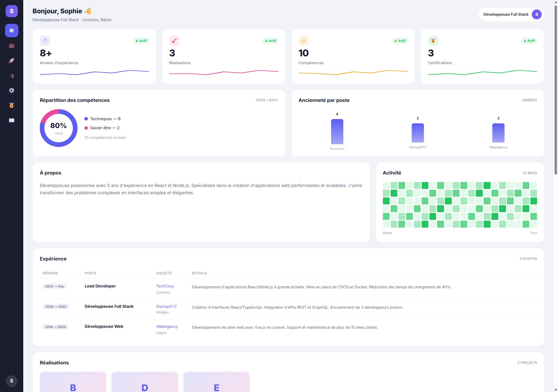Click the 12 MOIS label on Activité card
558x392 pixels.
[530, 173]
